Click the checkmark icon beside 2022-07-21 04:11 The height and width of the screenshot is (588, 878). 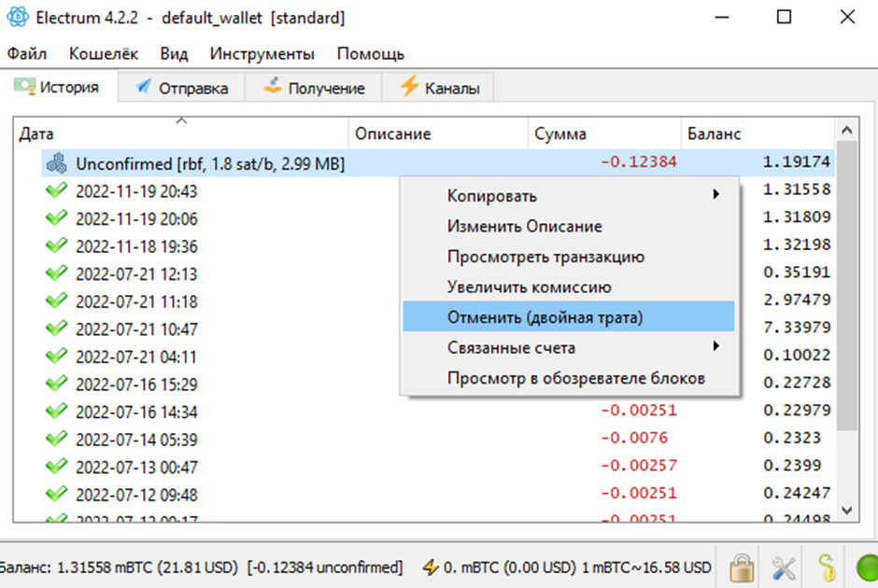coord(57,357)
